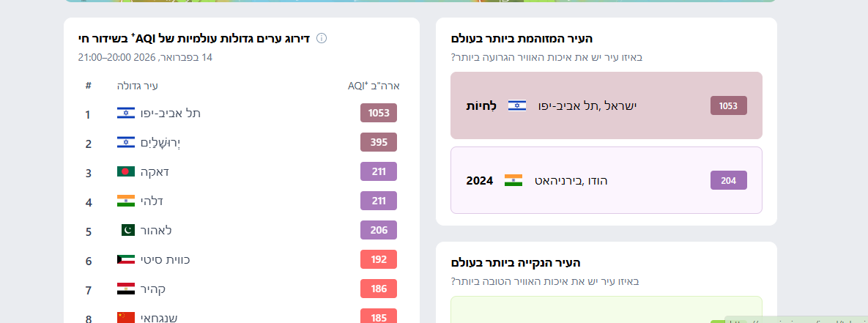
Task: Click Kuwait flag next to כווית סיטי
Action: coord(126,259)
